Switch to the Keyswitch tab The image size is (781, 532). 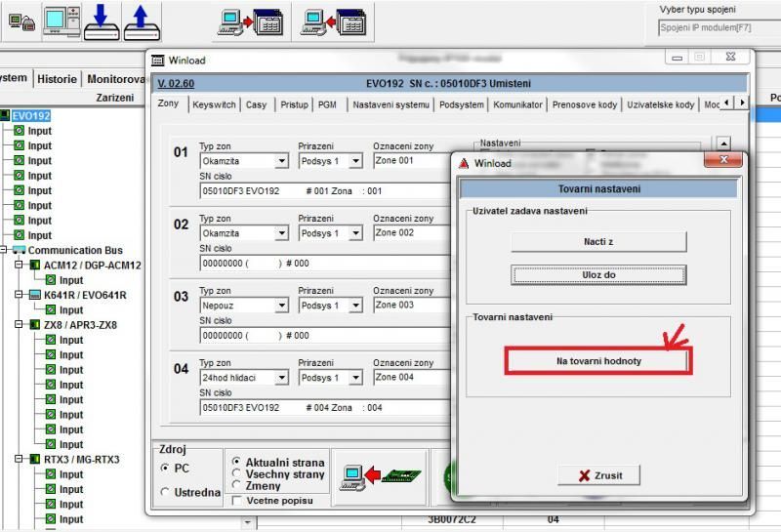[x=214, y=104]
